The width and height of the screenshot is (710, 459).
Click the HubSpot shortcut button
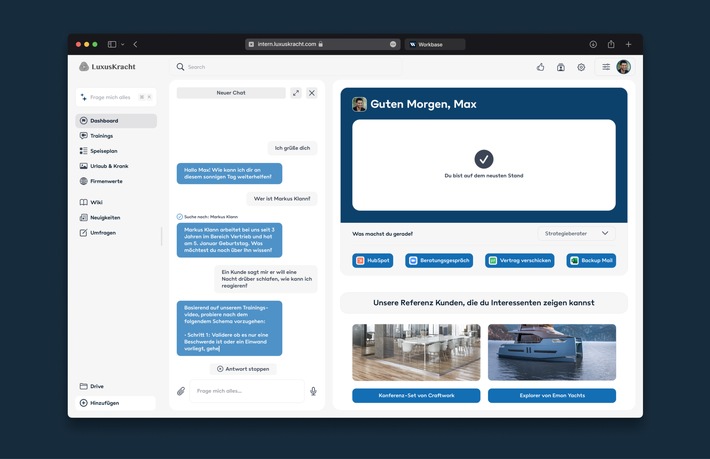coord(372,260)
